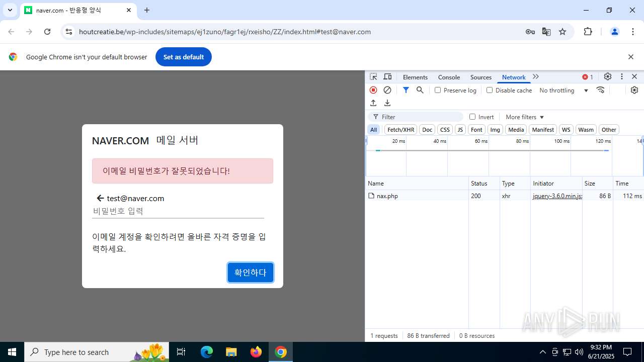Viewport: 644px width, 362px height.
Task: Clear the network log
Action: point(387,90)
